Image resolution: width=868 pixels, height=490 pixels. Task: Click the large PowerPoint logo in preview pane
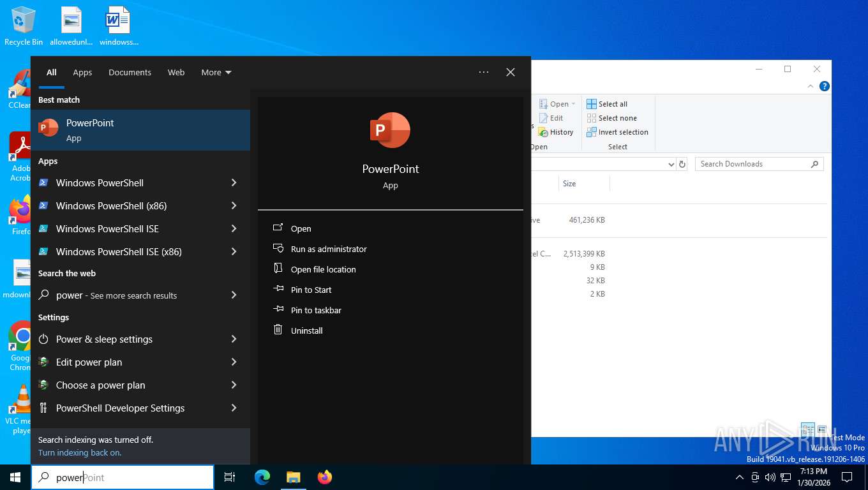390,130
